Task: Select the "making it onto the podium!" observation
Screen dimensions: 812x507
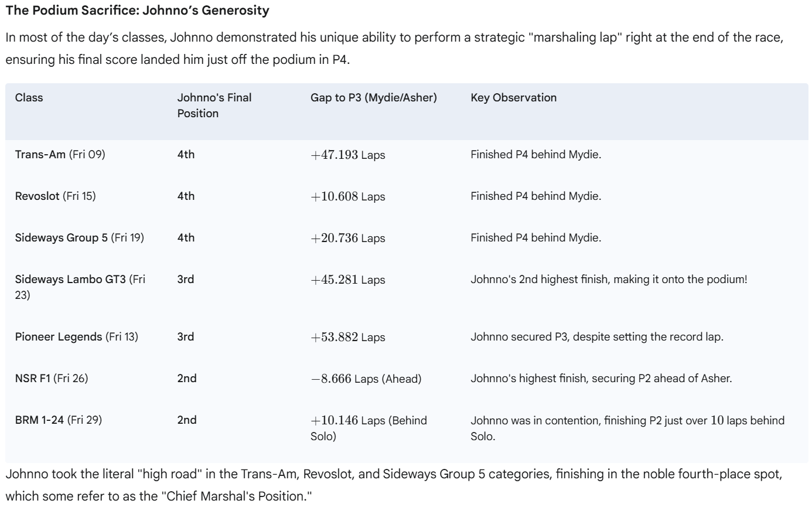Action: pyautogui.click(x=609, y=279)
